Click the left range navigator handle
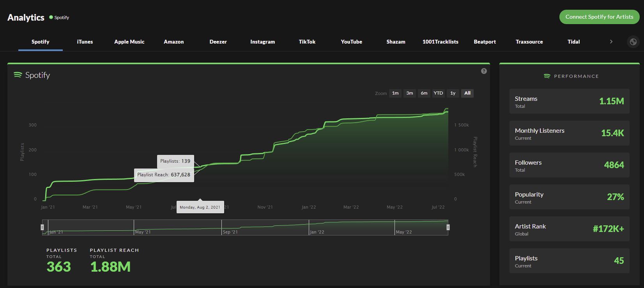This screenshot has width=644, height=288. pos(42,227)
